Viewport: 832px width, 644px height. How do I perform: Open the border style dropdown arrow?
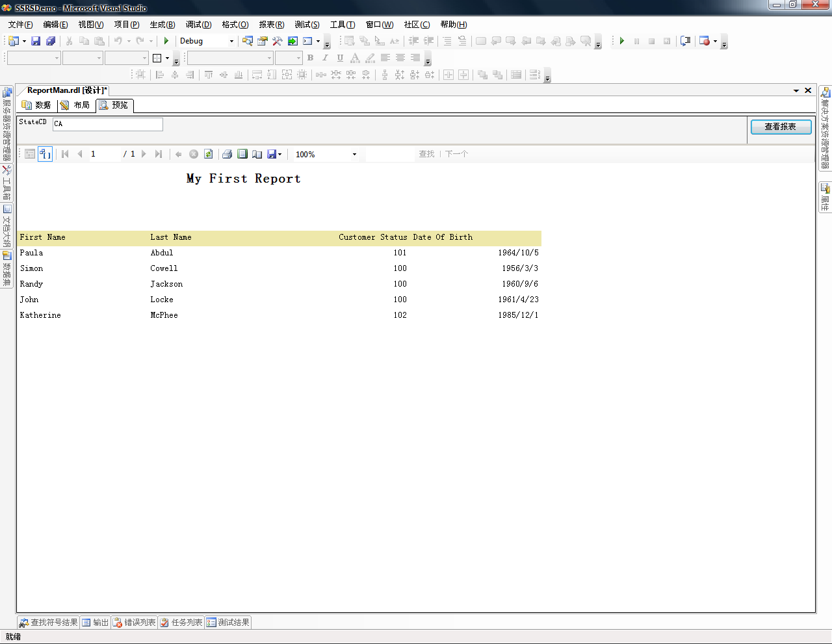click(167, 58)
